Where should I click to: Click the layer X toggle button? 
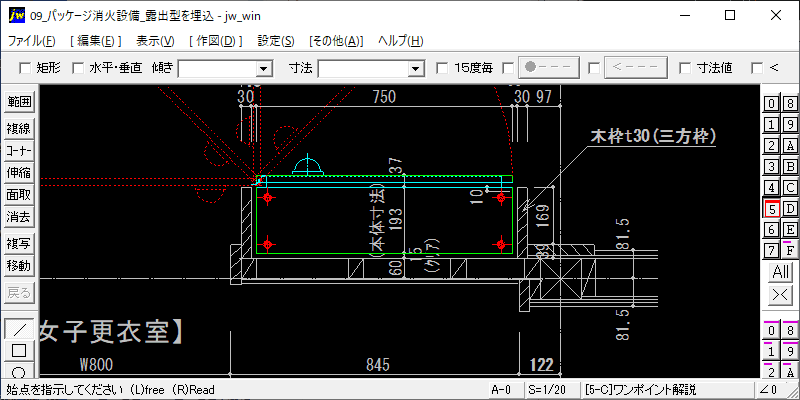point(780,294)
